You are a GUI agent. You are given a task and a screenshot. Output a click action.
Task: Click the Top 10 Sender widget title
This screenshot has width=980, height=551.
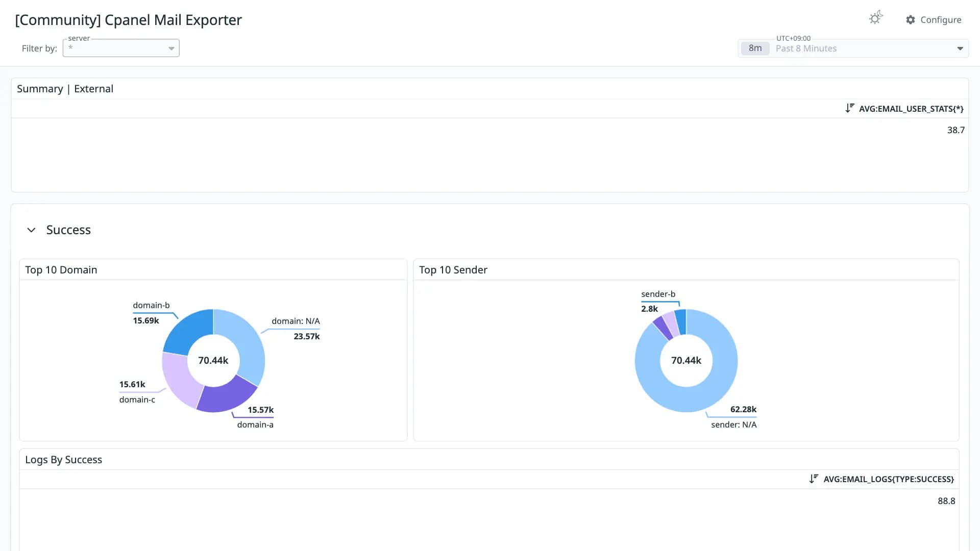453,270
